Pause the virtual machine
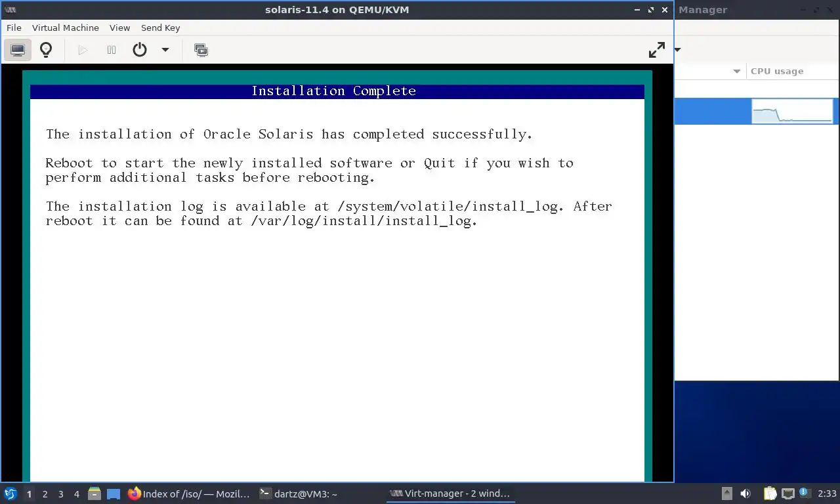 tap(112, 50)
